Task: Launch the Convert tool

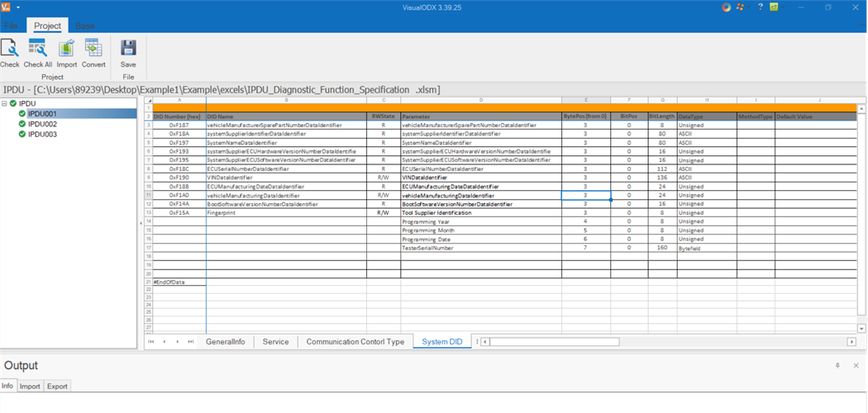Action: [93, 54]
